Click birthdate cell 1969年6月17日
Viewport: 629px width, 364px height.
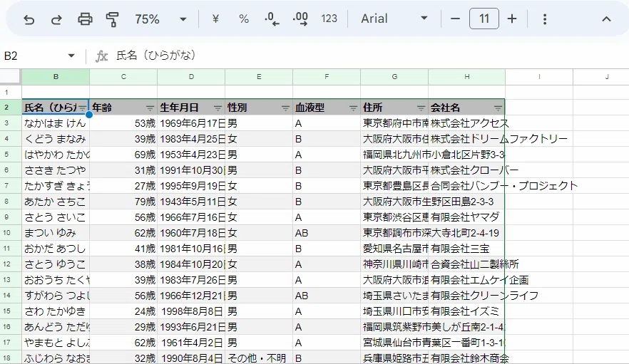coord(191,123)
